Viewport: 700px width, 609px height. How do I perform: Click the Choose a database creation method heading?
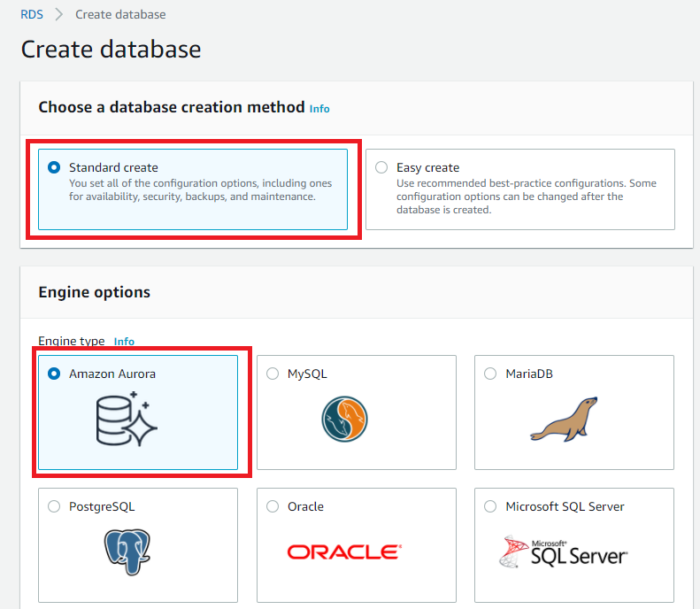(x=172, y=107)
